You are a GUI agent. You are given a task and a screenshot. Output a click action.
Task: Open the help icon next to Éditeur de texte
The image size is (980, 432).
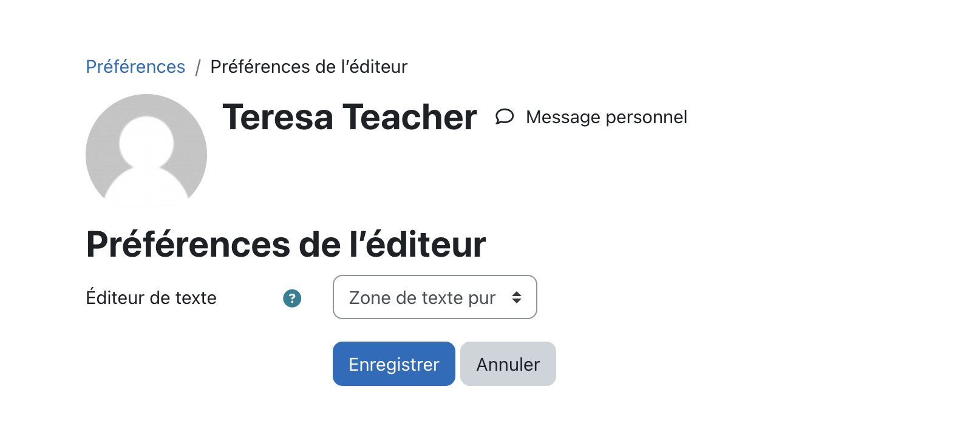pos(292,298)
